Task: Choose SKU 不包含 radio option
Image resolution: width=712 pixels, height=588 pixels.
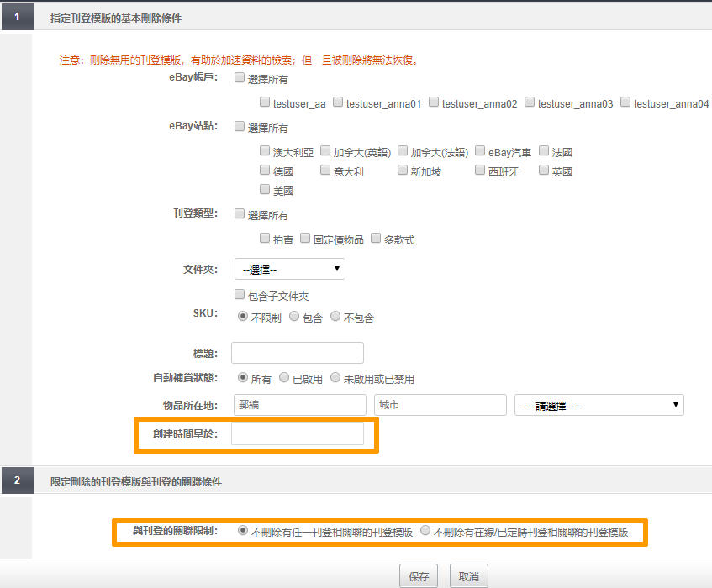Action: coord(335,316)
